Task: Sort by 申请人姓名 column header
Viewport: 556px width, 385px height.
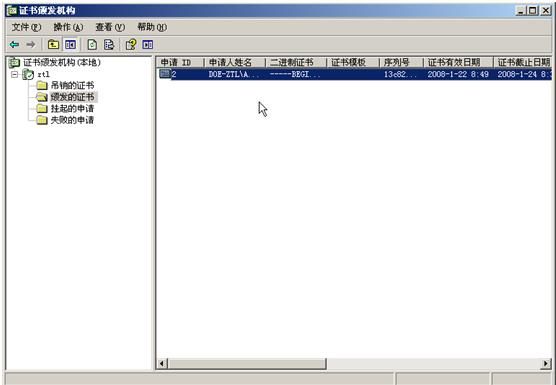Action: tap(235, 63)
